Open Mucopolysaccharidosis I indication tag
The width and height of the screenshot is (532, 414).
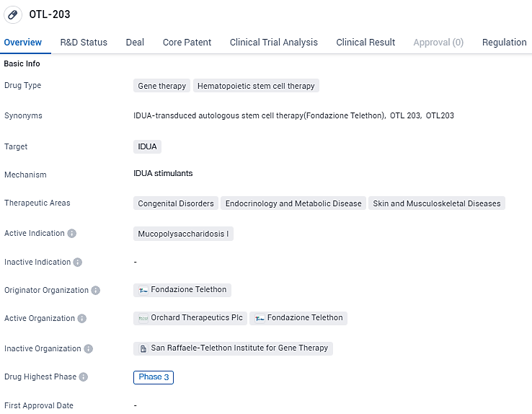(x=183, y=234)
